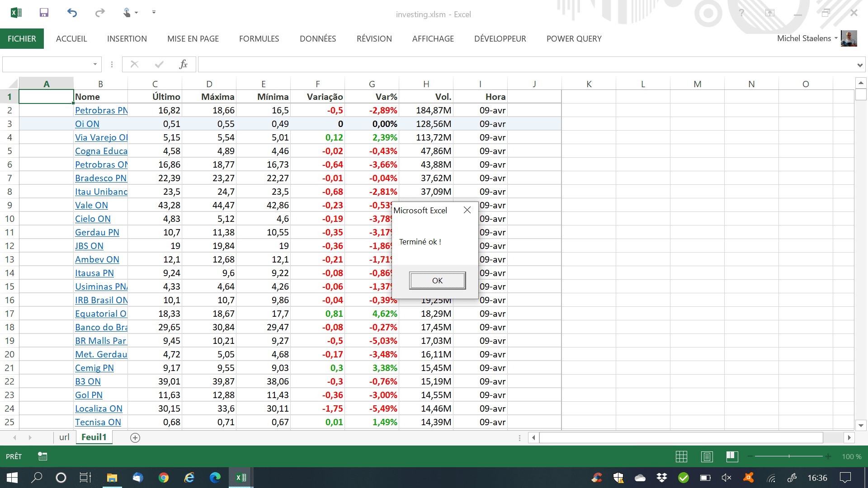Click the zoom slider in status bar
The image size is (868, 488).
click(x=789, y=457)
